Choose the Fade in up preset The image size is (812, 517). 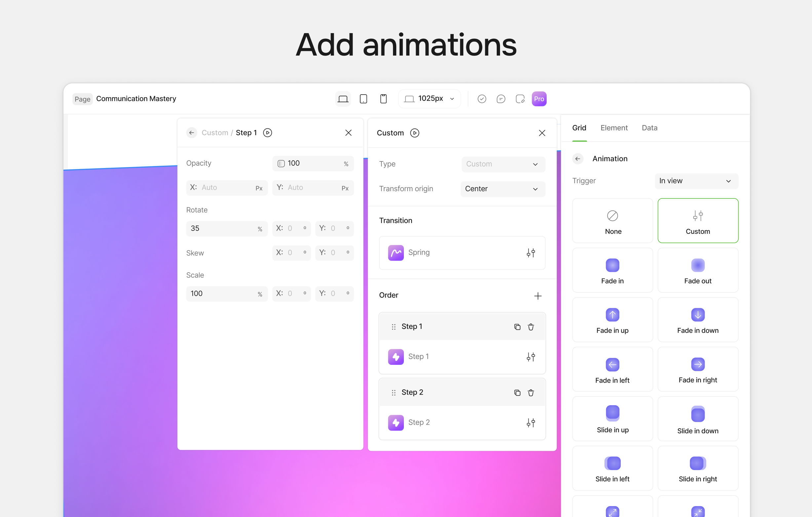612,320
